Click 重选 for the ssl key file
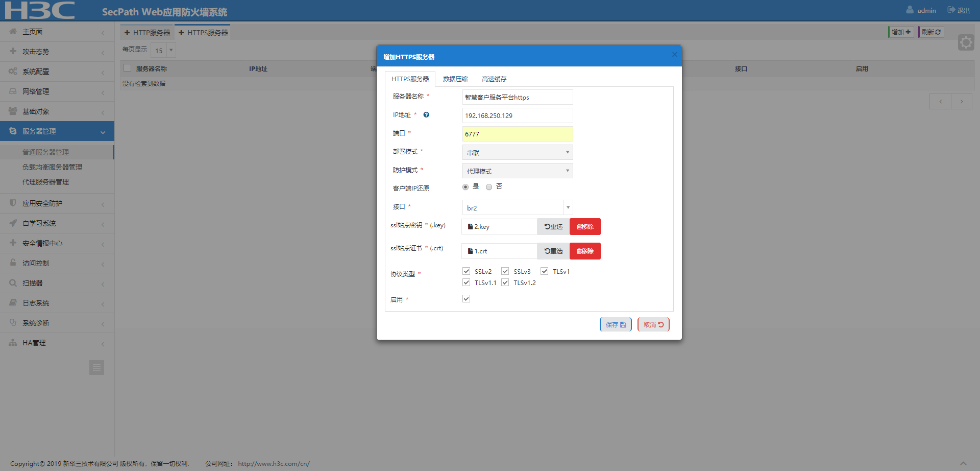The width and height of the screenshot is (980, 471). [x=553, y=226]
